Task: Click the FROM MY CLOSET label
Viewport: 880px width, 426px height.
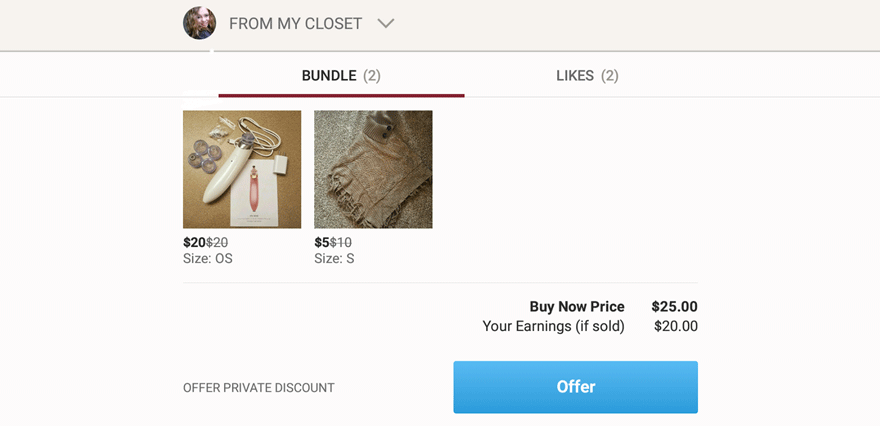Action: click(295, 23)
